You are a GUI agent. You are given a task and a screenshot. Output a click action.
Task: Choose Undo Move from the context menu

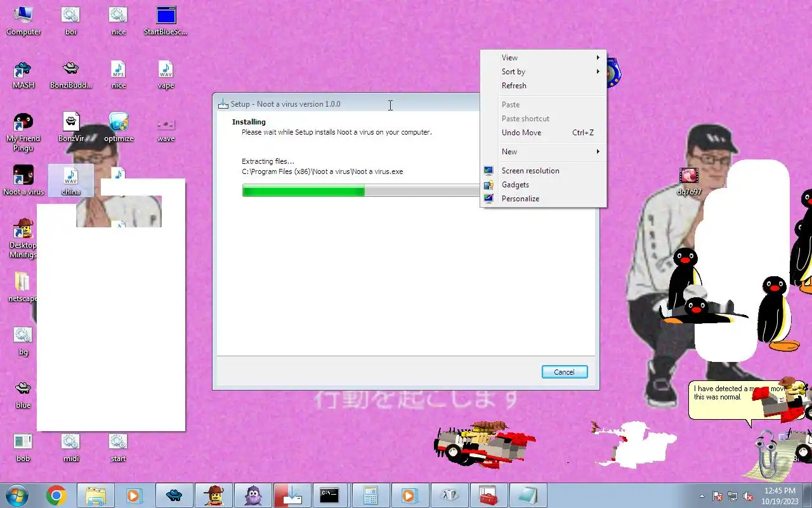point(543,133)
